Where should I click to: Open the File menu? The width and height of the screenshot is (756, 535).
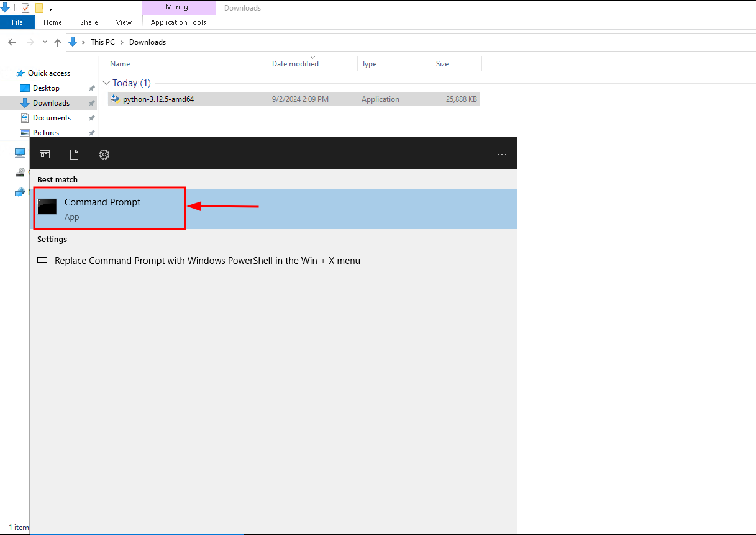17,22
